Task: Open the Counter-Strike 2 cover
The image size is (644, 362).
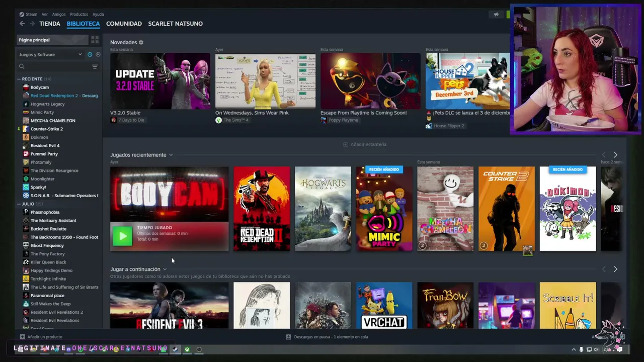Action: point(507,209)
